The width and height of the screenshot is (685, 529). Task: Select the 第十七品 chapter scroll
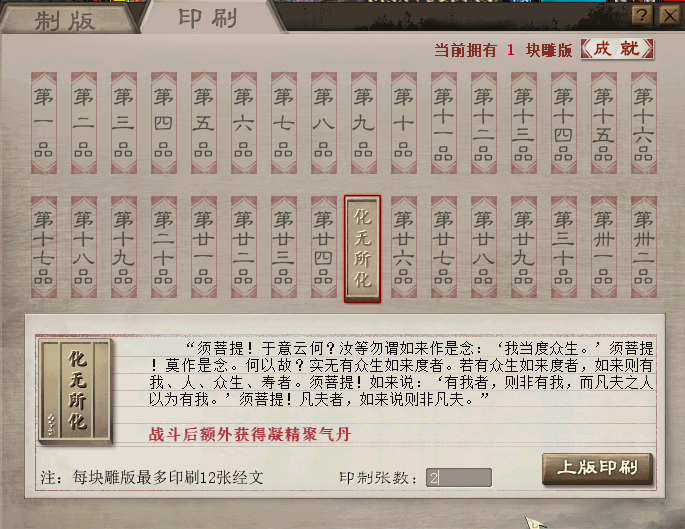pyautogui.click(x=44, y=247)
